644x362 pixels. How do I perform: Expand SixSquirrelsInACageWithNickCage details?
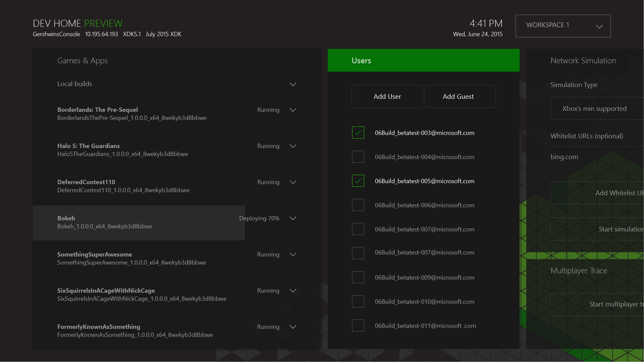[293, 290]
